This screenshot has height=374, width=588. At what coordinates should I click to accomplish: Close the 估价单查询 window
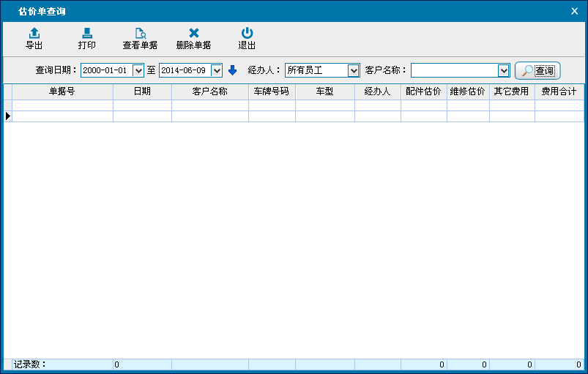tap(574, 11)
